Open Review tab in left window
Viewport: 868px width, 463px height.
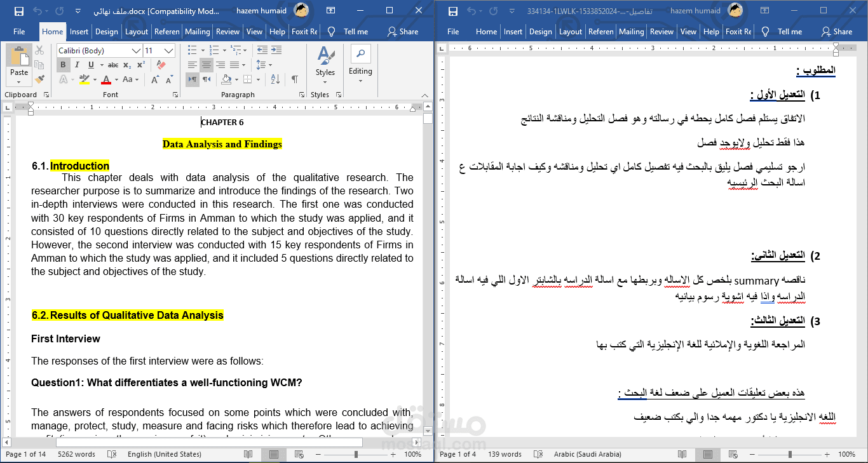227,31
